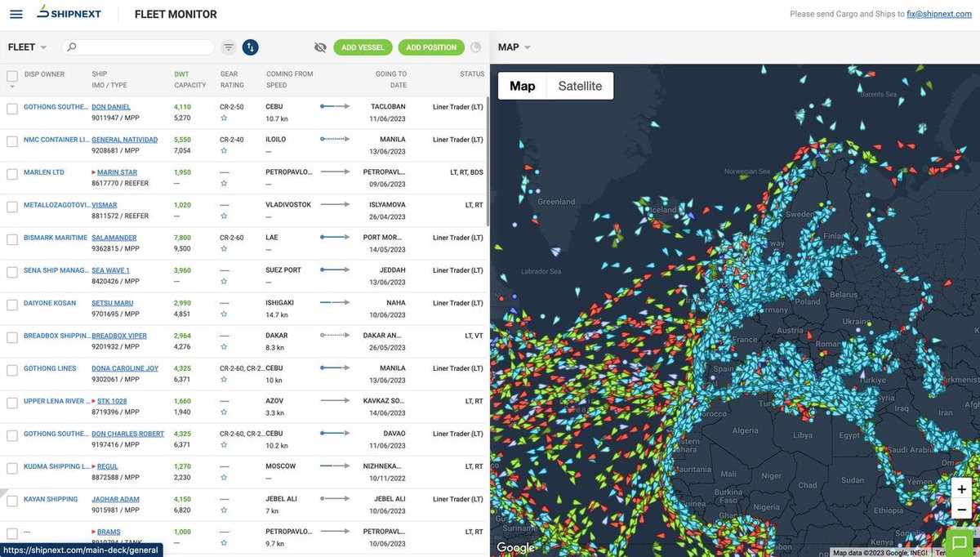Star the DONA CAROLINE JOY vessel rating

[x=224, y=379]
